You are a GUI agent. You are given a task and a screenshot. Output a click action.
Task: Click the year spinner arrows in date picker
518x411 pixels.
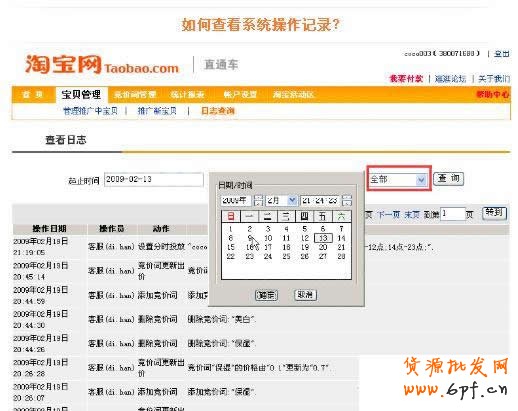[x=258, y=200]
